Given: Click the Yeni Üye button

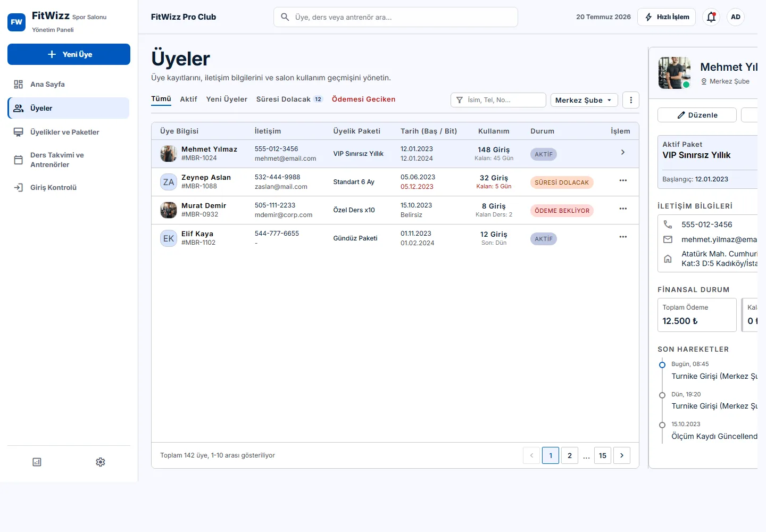Looking at the screenshot, I should (69, 54).
